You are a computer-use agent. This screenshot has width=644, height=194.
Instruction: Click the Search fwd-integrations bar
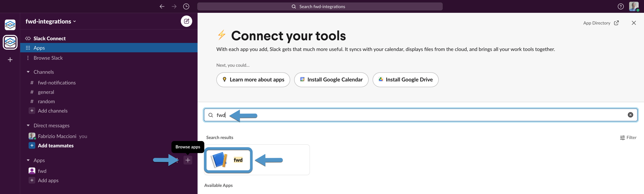(320, 6)
